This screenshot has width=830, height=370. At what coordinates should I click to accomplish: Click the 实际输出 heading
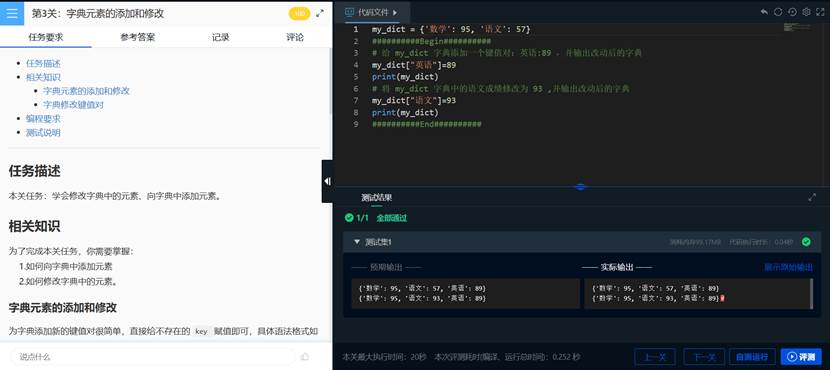click(x=617, y=267)
